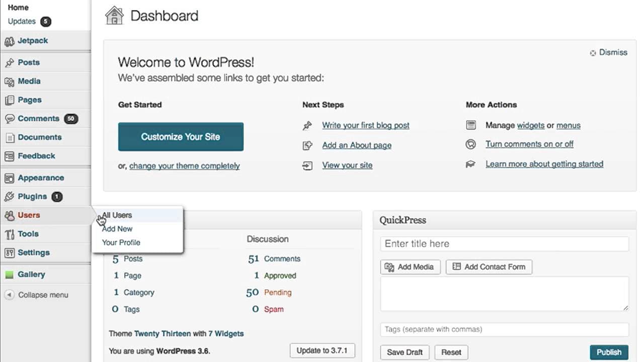
Task: Open the Approved comments link
Action: tap(280, 276)
